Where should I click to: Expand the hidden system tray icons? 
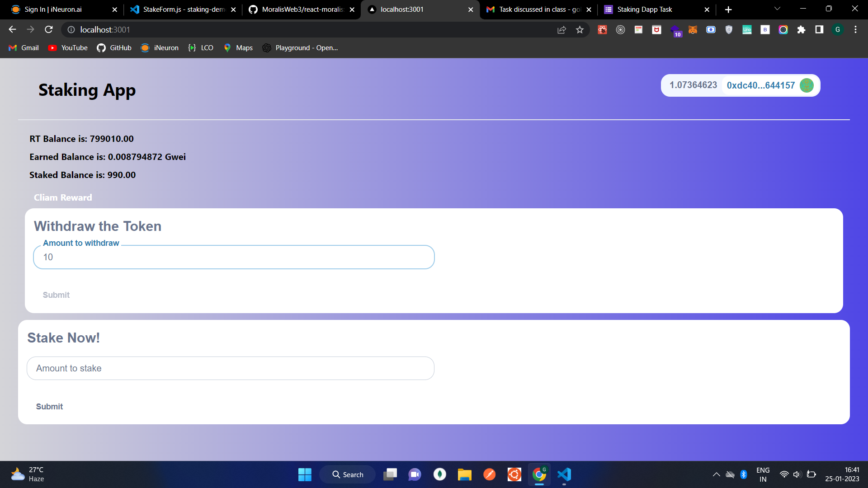coord(716,474)
